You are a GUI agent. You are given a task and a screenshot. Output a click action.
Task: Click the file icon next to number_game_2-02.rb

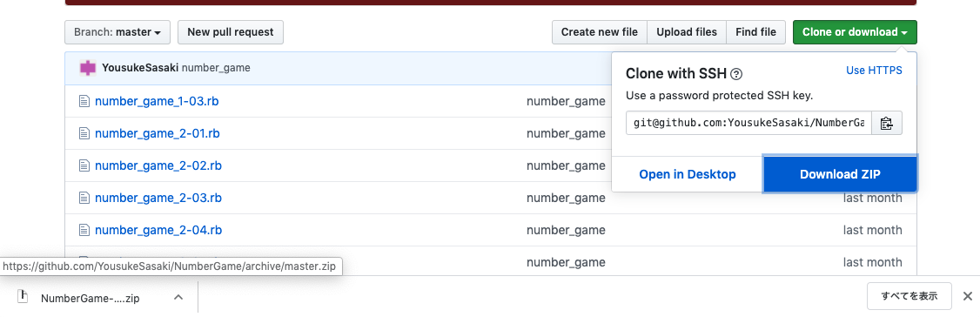click(x=84, y=165)
